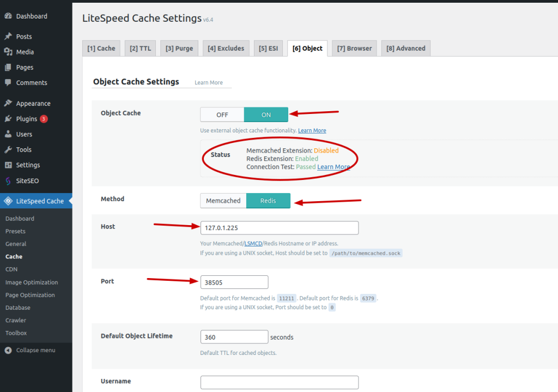Screen dimensions: 558x392
Task: Turn Object Cache OFF
Action: (222, 114)
